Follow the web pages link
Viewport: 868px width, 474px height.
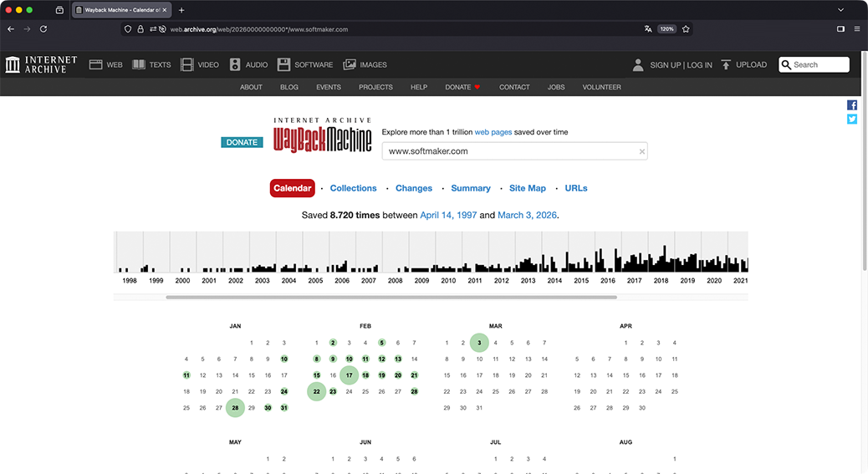coord(493,132)
